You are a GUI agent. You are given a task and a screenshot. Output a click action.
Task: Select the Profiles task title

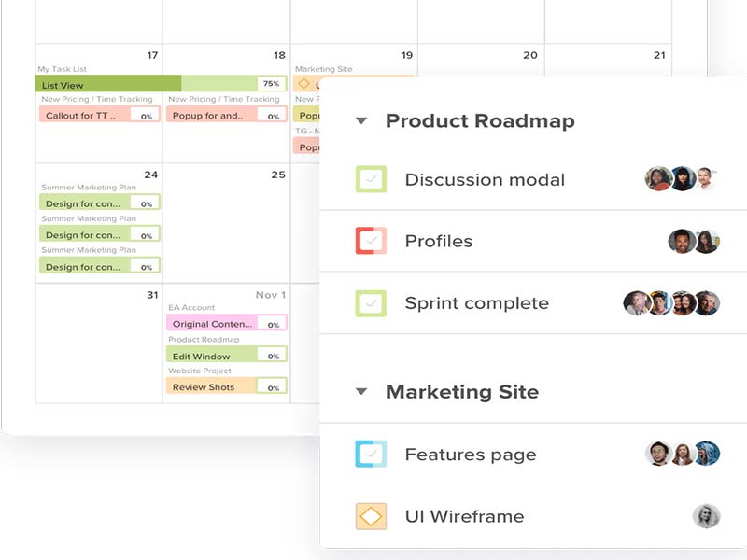click(x=438, y=241)
